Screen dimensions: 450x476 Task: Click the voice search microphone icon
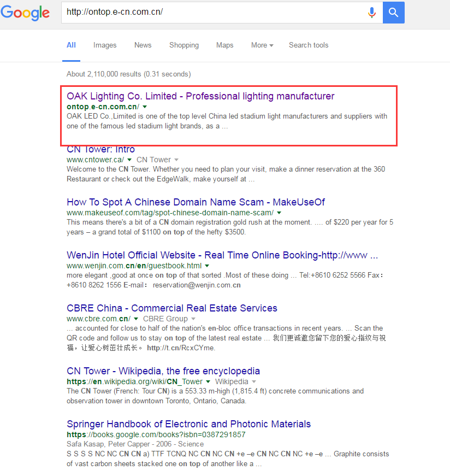click(x=372, y=13)
